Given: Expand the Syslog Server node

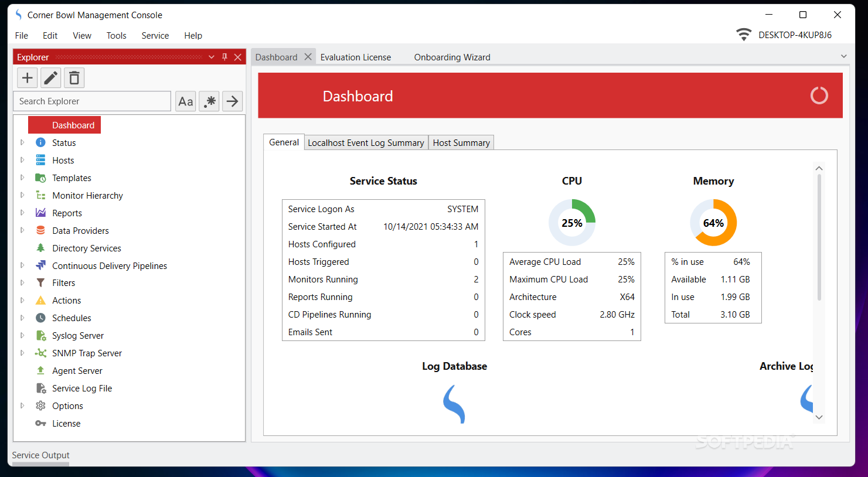Looking at the screenshot, I should pos(22,335).
